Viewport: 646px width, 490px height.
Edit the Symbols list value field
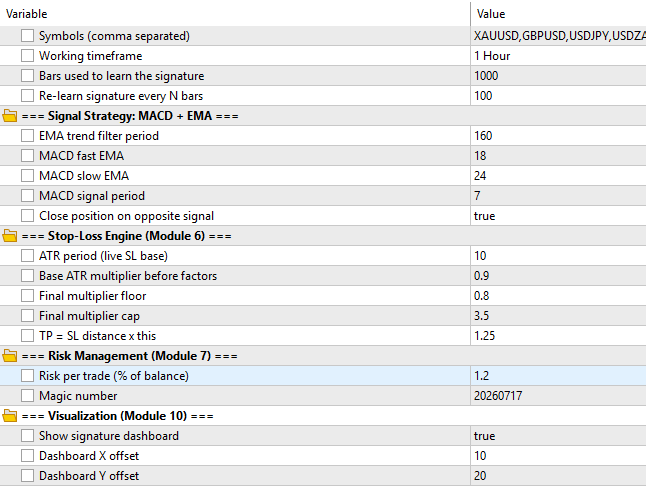click(558, 36)
